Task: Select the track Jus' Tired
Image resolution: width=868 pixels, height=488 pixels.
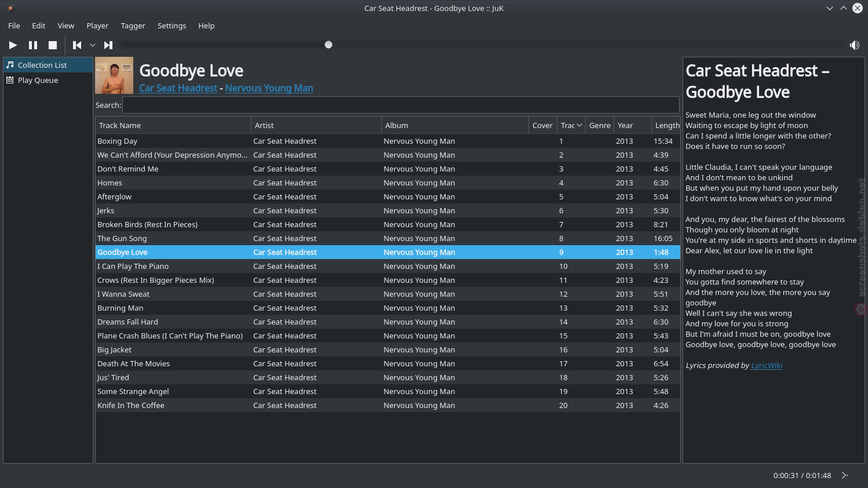Action: point(388,377)
